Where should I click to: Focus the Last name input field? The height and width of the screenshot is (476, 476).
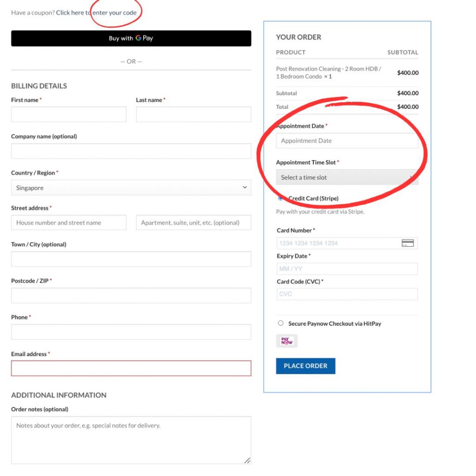193,114
